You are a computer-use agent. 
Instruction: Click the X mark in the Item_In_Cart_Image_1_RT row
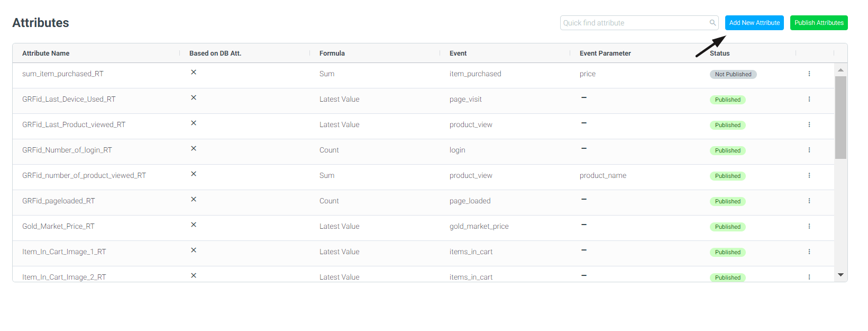click(194, 250)
